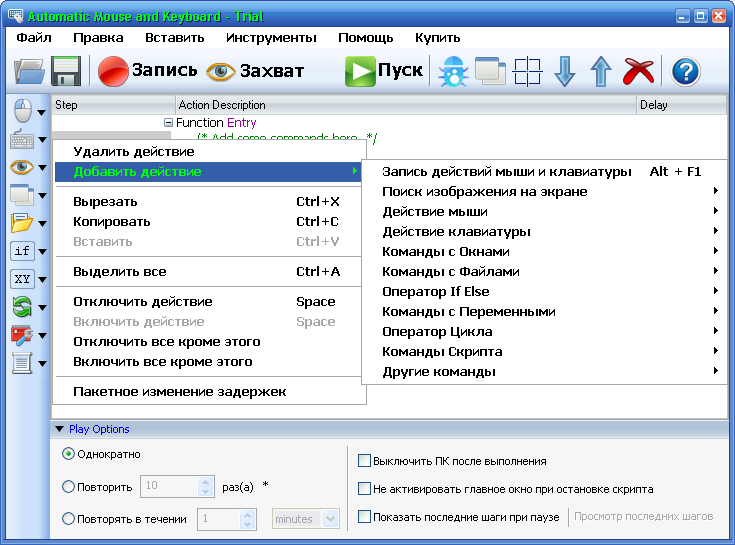
Task: Click the 'if' condition sidebar icon
Action: point(22,251)
